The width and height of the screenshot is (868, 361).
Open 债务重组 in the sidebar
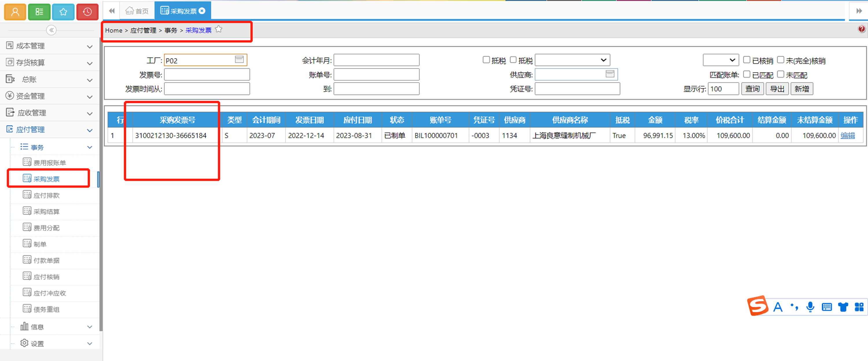coord(47,309)
